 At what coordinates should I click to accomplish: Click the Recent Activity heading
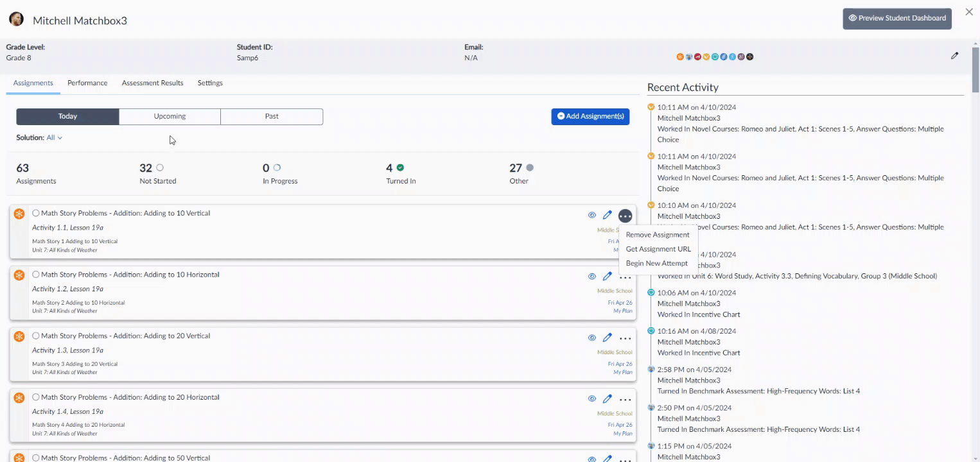click(683, 87)
